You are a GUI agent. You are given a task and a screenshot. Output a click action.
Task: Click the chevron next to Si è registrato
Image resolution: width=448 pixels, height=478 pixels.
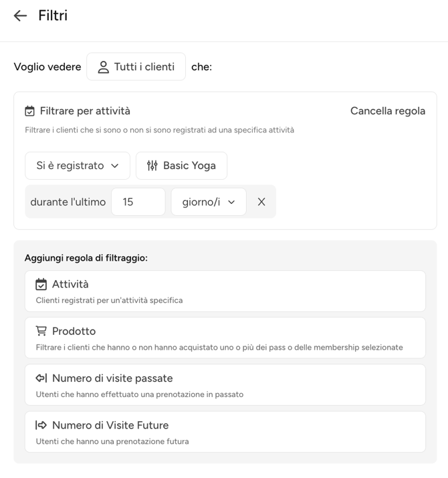[115, 166]
